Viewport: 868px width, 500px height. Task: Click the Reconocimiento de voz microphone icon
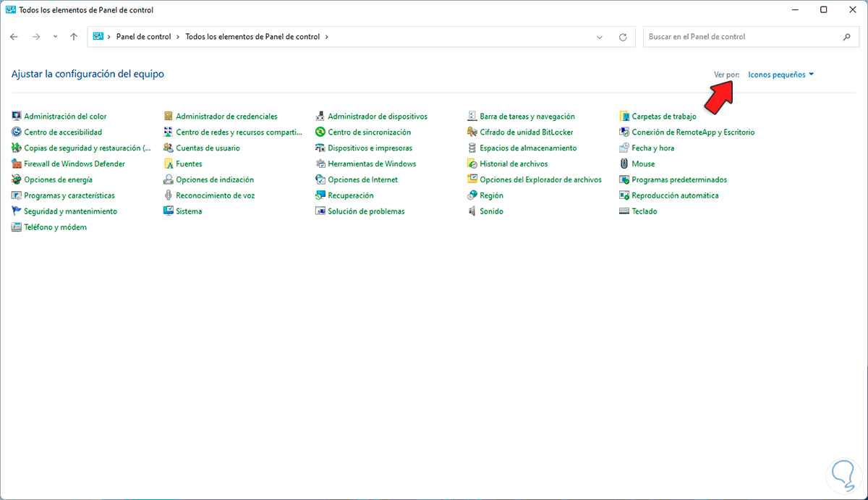click(x=169, y=195)
